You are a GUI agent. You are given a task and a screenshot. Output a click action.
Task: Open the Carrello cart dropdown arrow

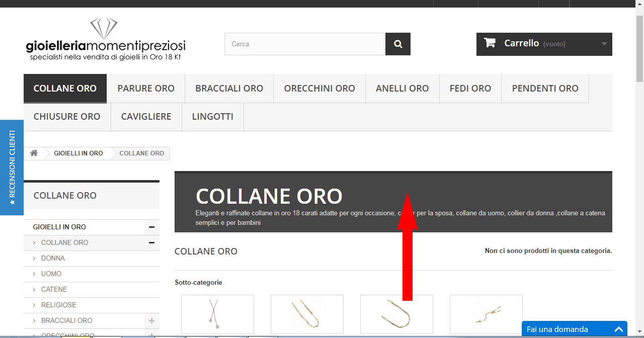pyautogui.click(x=604, y=44)
